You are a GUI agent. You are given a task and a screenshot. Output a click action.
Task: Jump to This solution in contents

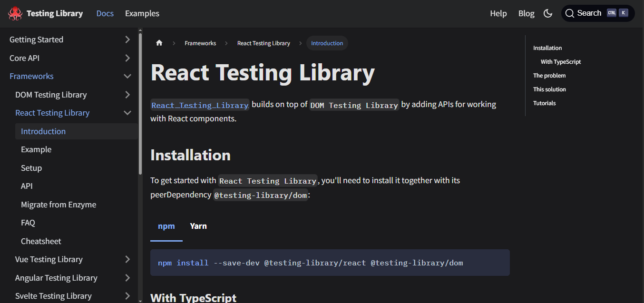(549, 89)
